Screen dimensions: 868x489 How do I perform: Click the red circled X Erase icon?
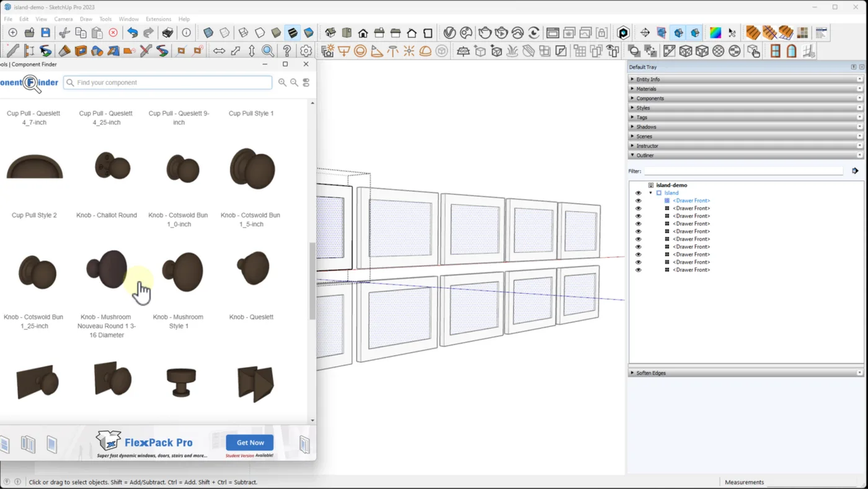[x=113, y=33]
